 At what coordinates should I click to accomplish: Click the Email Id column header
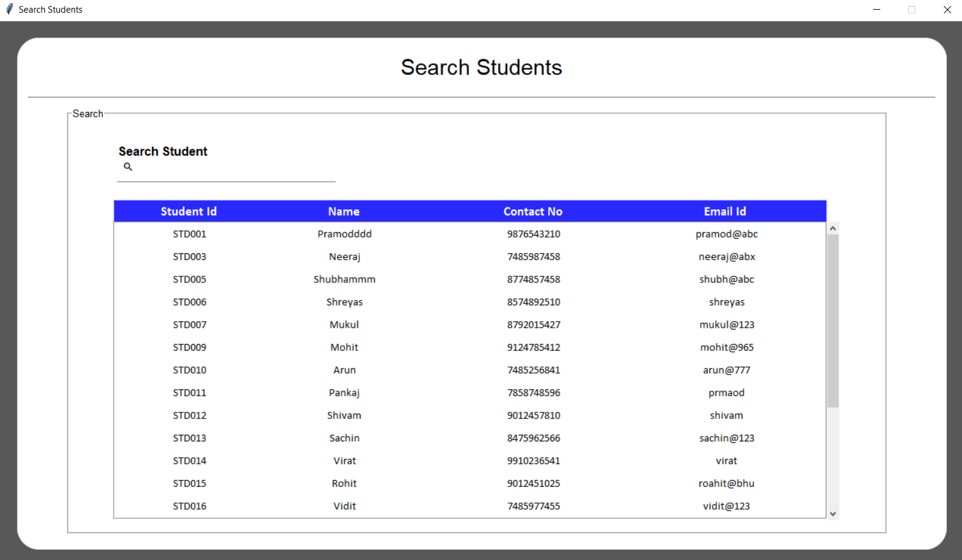pyautogui.click(x=725, y=212)
